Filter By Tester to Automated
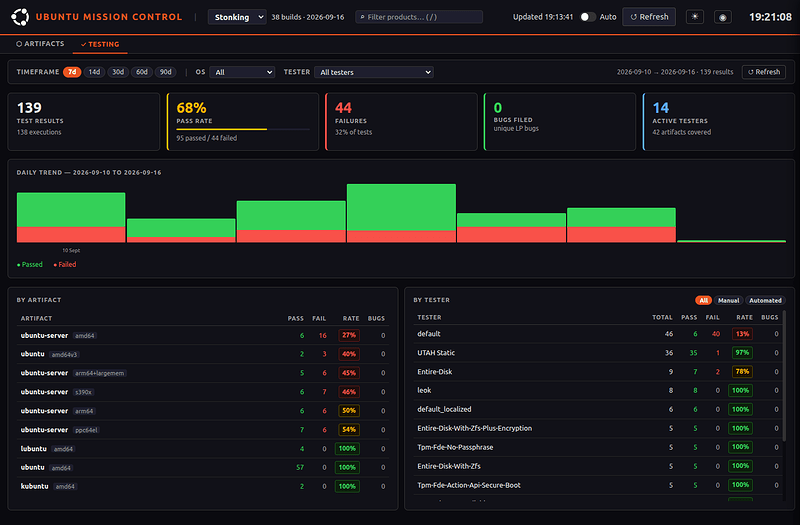800x525 pixels. (765, 301)
